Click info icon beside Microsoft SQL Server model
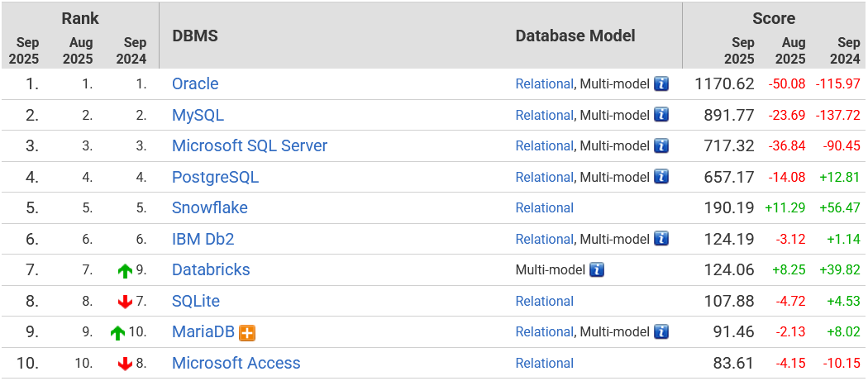This screenshot has height=381, width=868. 661,145
